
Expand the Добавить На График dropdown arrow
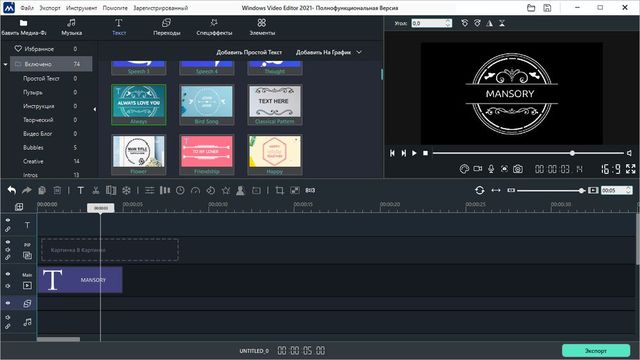tap(359, 52)
